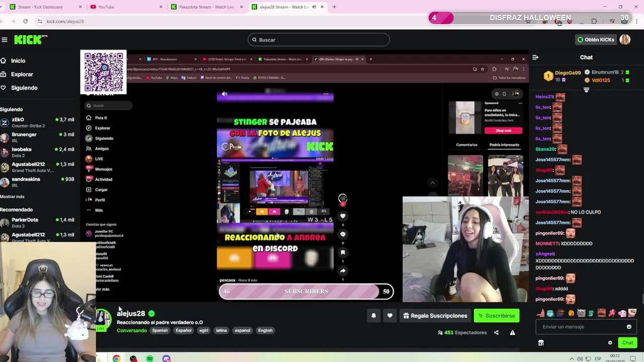Viewport: 644px width, 362px height.
Task: Click the Buscar search field
Action: coord(318,40)
